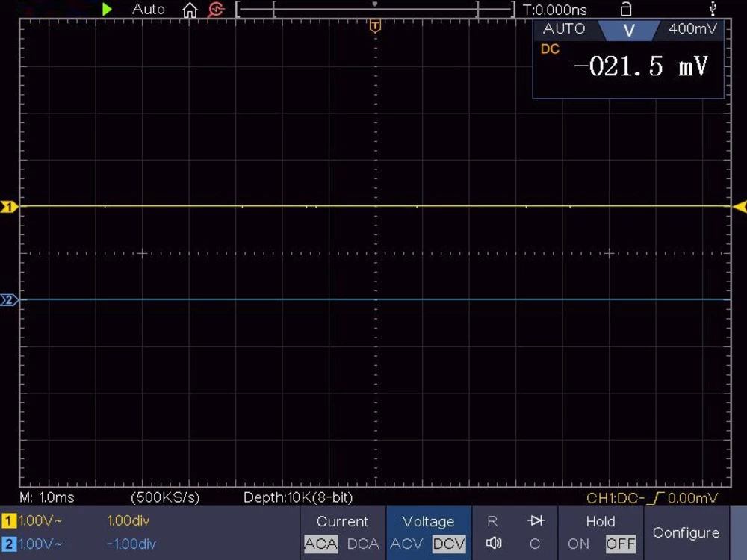This screenshot has width=747, height=560.
Task: Turn Hold ON
Action: [578, 544]
